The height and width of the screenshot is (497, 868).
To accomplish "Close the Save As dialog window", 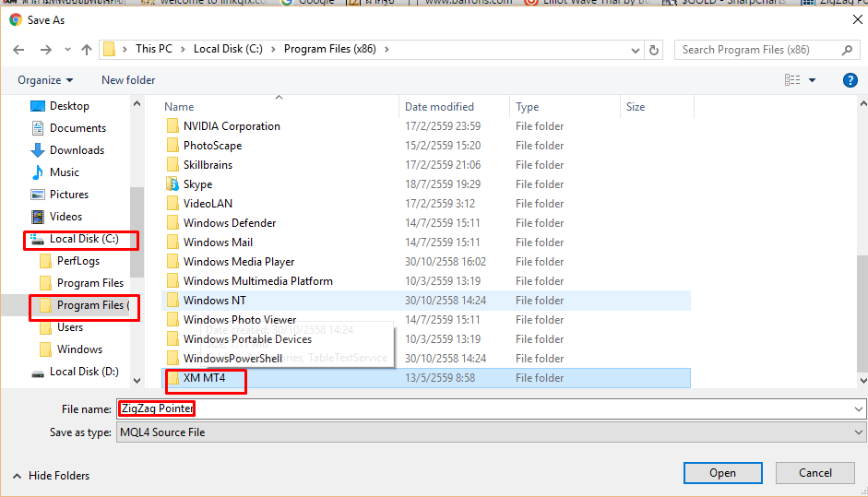I will click(x=858, y=20).
